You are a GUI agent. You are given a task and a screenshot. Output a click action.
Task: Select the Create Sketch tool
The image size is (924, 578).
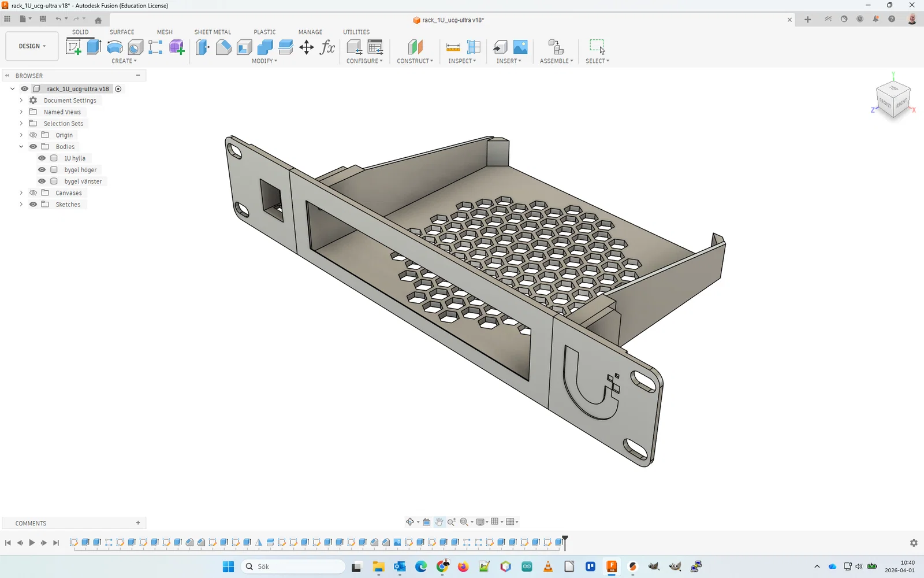tap(73, 47)
